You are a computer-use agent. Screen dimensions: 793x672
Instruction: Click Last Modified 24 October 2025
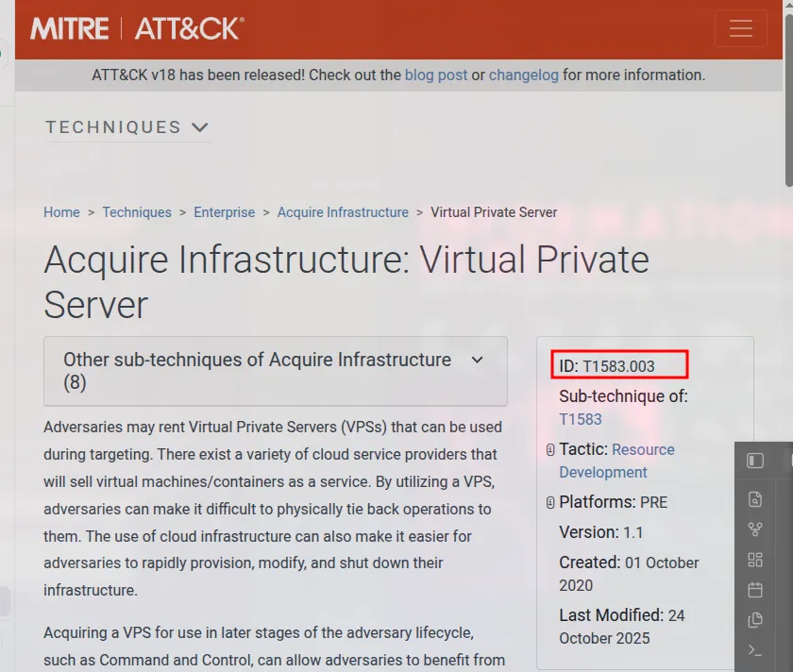click(621, 627)
